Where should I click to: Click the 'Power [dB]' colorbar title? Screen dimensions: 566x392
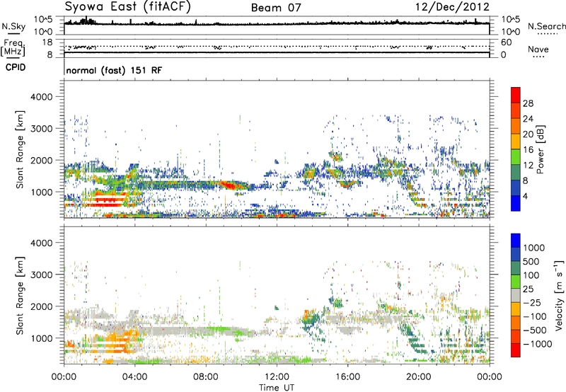pyautogui.click(x=541, y=150)
